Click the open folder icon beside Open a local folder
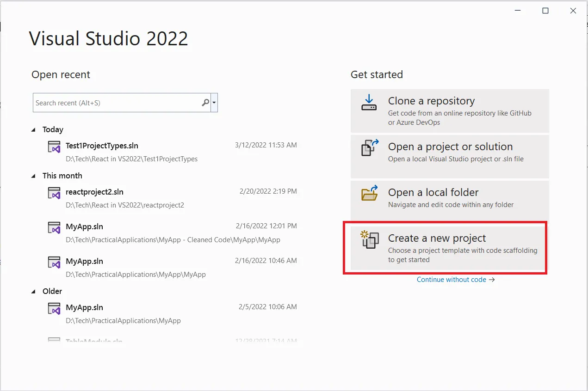 369,195
